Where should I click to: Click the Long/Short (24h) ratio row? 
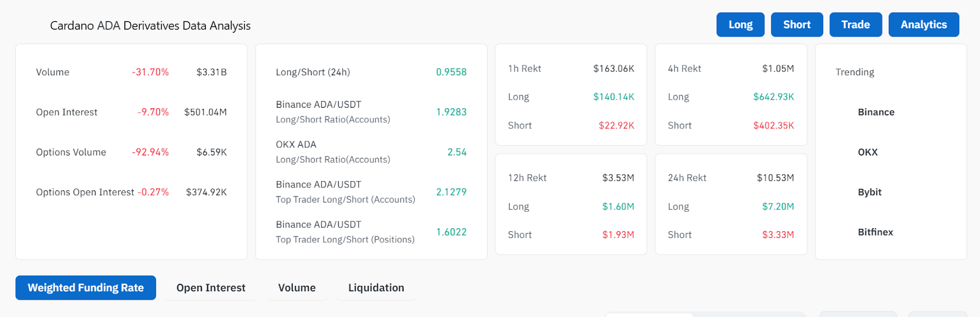(371, 72)
